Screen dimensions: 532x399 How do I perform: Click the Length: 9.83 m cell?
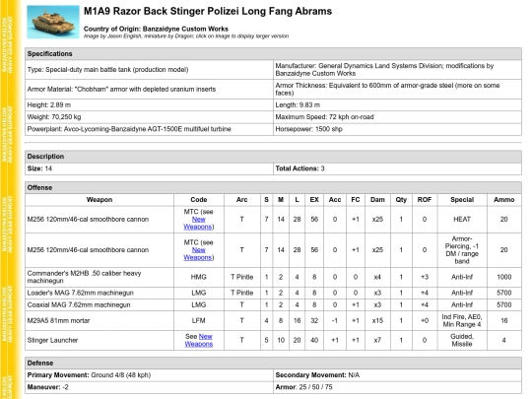pyautogui.click(x=397, y=104)
